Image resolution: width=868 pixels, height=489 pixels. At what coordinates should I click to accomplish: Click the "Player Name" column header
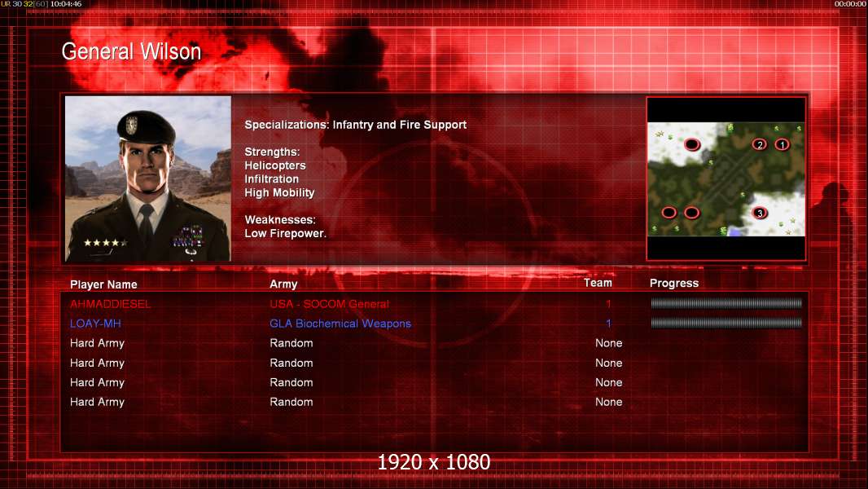(x=103, y=284)
